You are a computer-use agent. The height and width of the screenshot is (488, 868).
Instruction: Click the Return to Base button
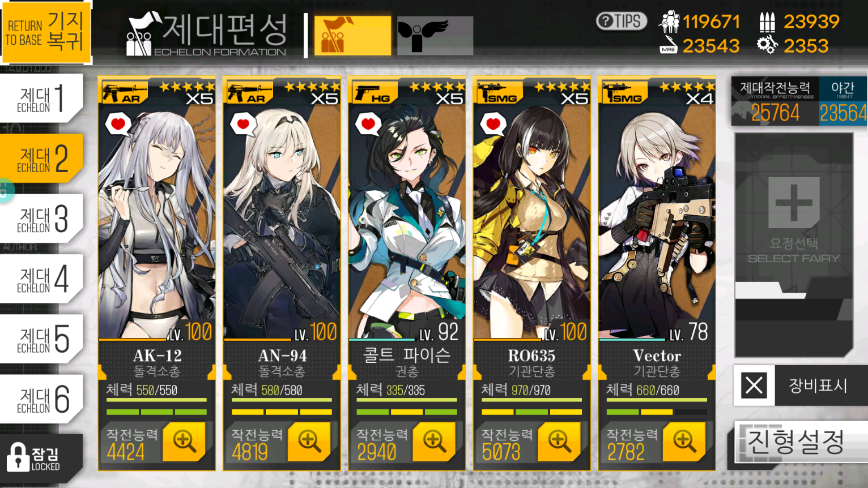click(x=46, y=32)
